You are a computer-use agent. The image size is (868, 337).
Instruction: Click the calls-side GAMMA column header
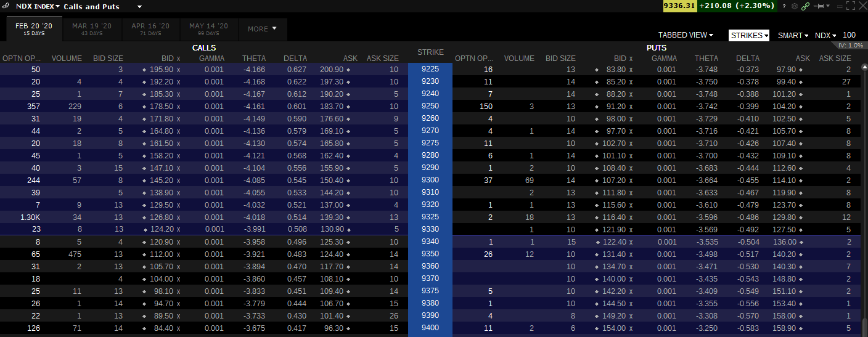tap(211, 59)
